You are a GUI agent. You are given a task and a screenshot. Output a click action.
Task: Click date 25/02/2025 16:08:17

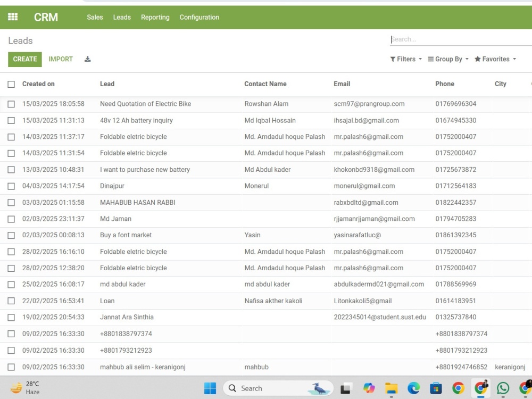click(53, 284)
